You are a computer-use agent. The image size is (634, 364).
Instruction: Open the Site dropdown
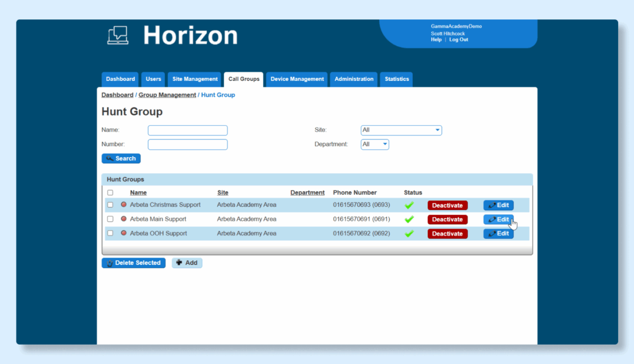401,130
